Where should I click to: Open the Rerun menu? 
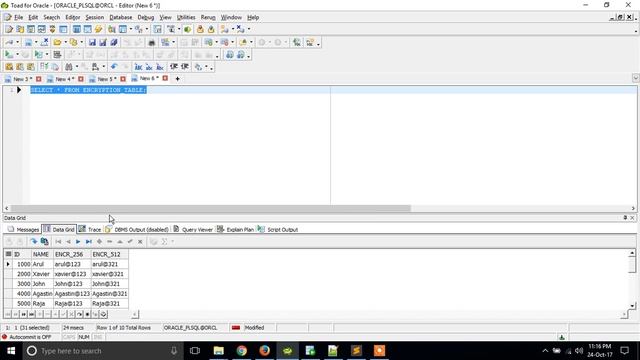click(x=208, y=18)
